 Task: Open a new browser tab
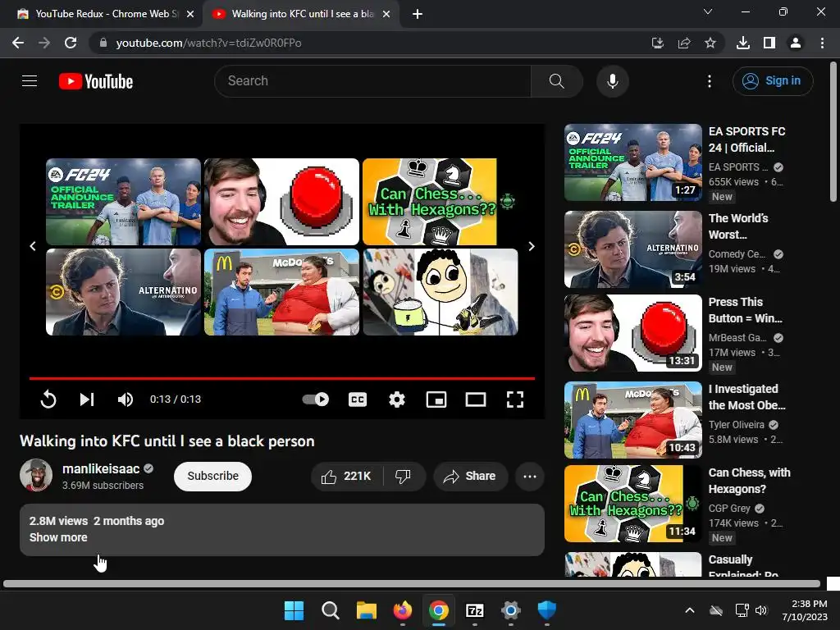click(x=418, y=15)
